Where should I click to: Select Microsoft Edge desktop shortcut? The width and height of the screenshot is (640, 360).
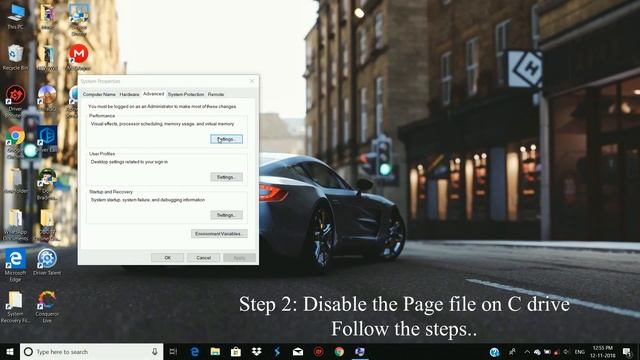tap(16, 265)
